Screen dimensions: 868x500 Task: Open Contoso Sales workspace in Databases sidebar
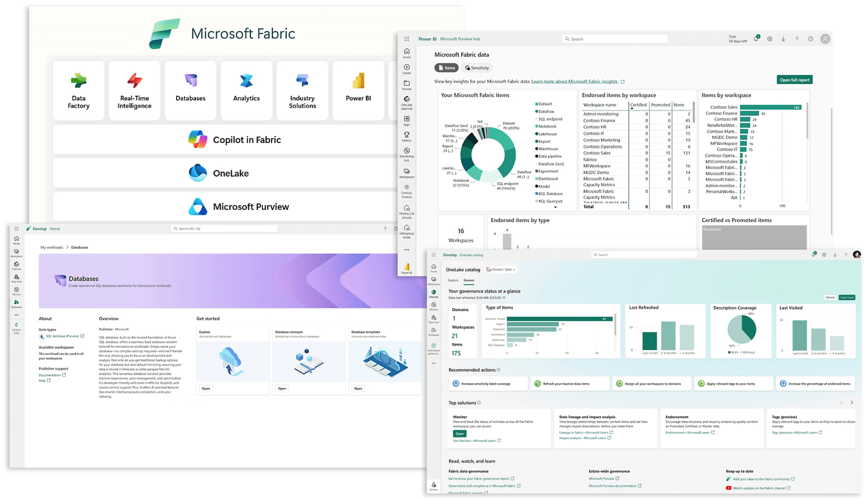[x=17, y=328]
